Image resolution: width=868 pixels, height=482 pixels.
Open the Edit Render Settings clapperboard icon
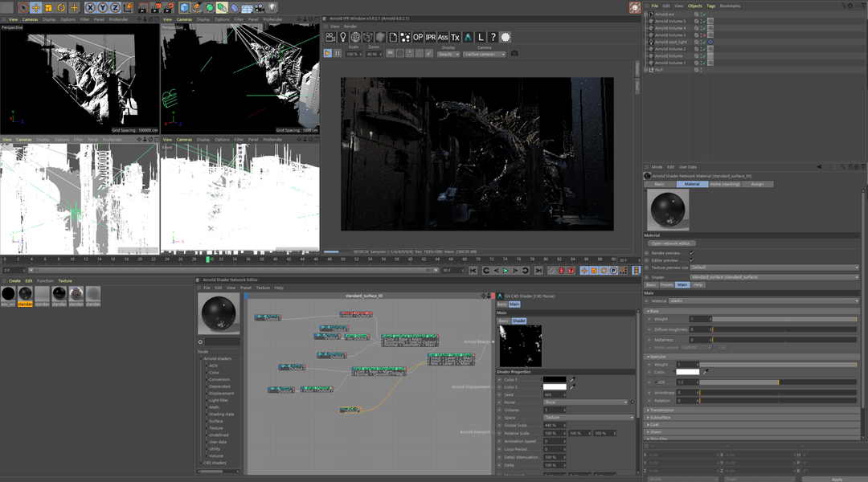pos(168,8)
